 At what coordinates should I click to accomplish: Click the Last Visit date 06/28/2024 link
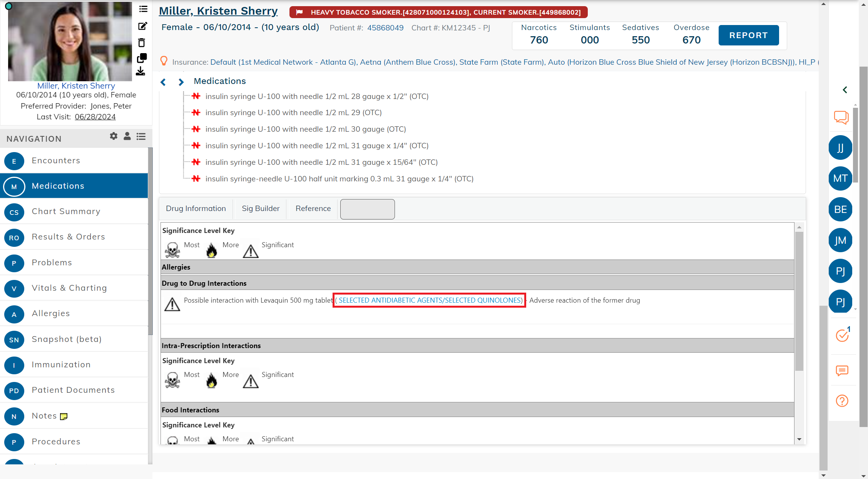click(95, 116)
